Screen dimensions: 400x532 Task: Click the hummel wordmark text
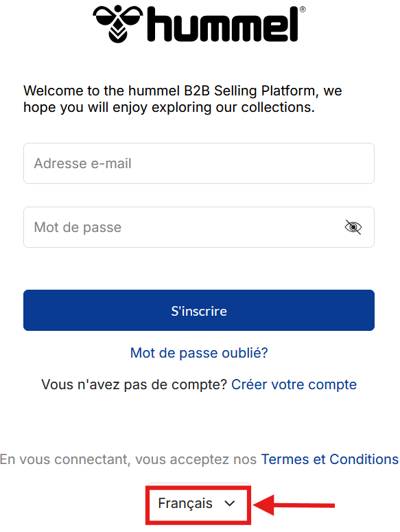[223, 25]
